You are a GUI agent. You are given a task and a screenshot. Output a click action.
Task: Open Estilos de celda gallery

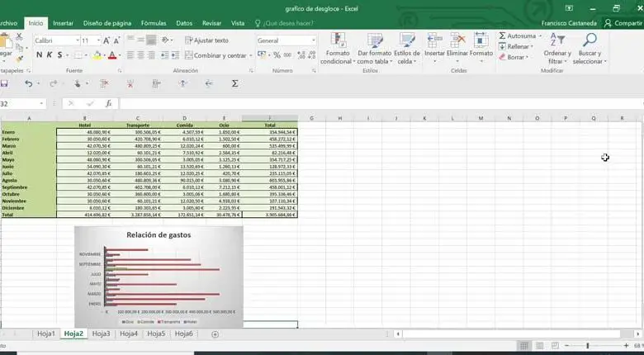407,48
